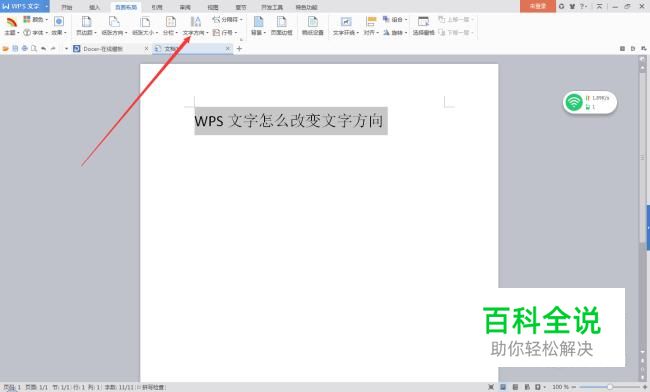Switch to the Developer Tools (开发工具) tab
Viewport: 650px width, 392px height.
coord(272,7)
